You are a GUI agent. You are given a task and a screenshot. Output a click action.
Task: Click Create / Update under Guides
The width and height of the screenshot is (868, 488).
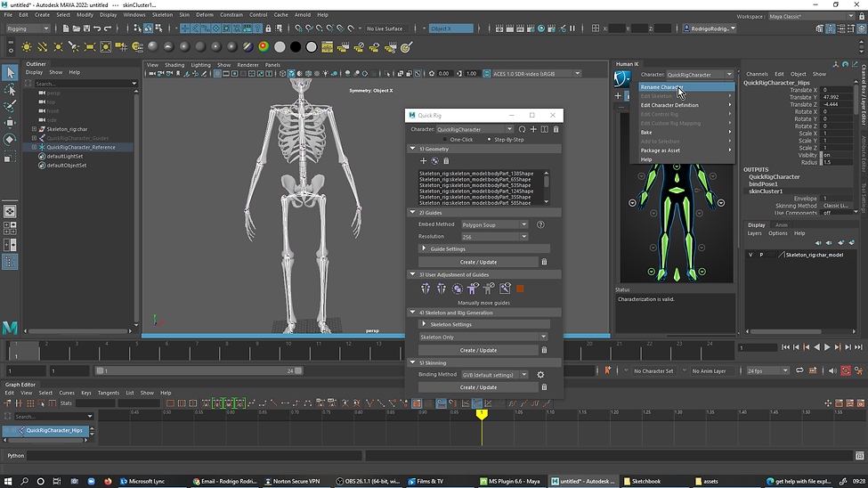point(478,262)
